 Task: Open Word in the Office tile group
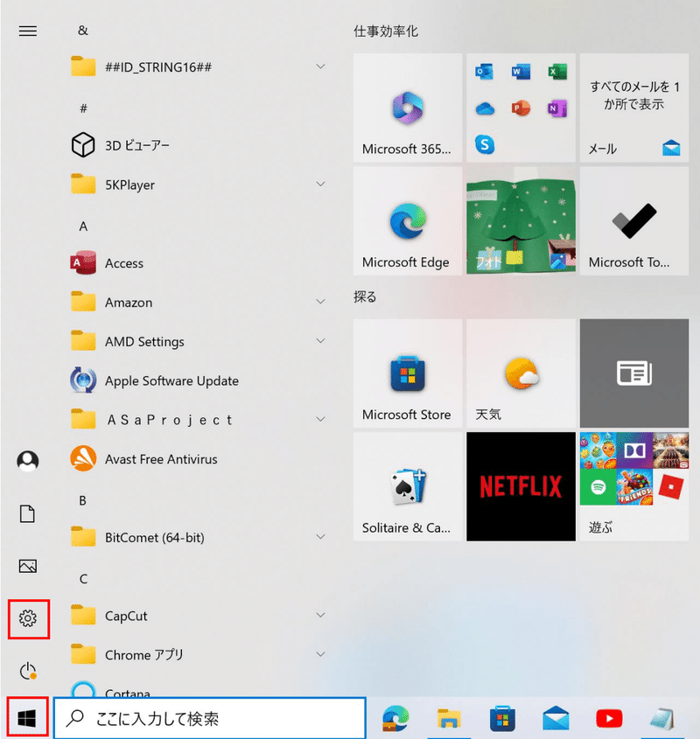click(521, 72)
